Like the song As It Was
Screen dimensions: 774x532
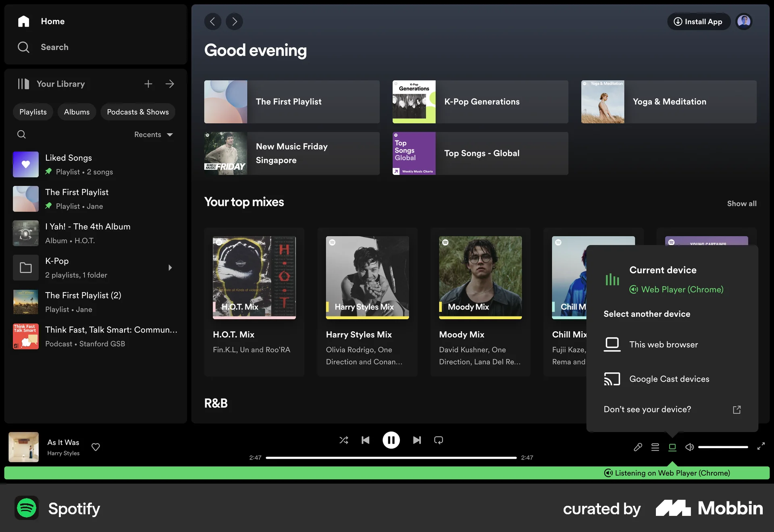96,447
